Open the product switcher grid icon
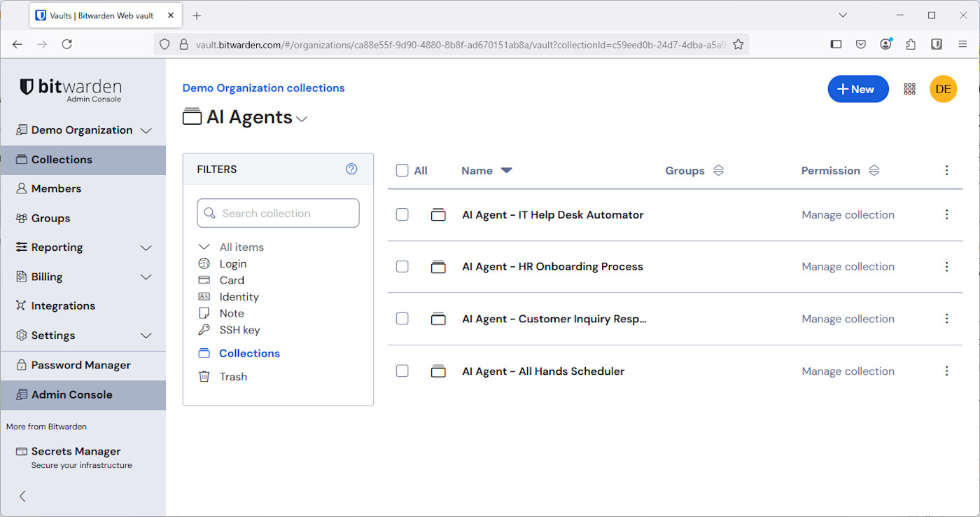This screenshot has height=517, width=980. (909, 89)
